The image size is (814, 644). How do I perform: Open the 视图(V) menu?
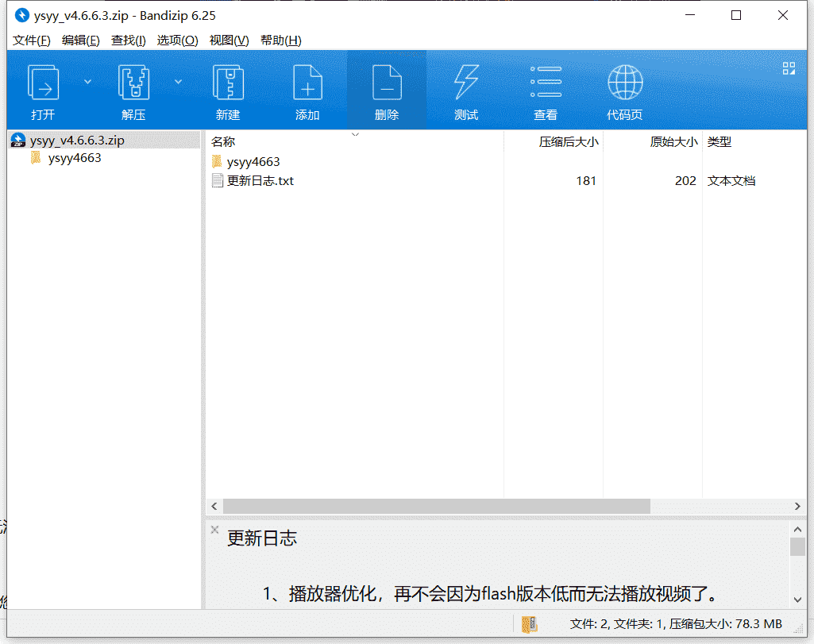(229, 40)
